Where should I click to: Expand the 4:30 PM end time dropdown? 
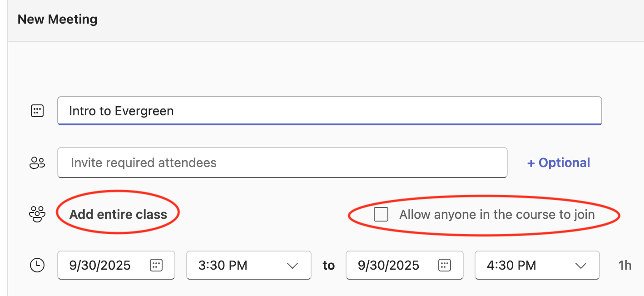tap(581, 266)
